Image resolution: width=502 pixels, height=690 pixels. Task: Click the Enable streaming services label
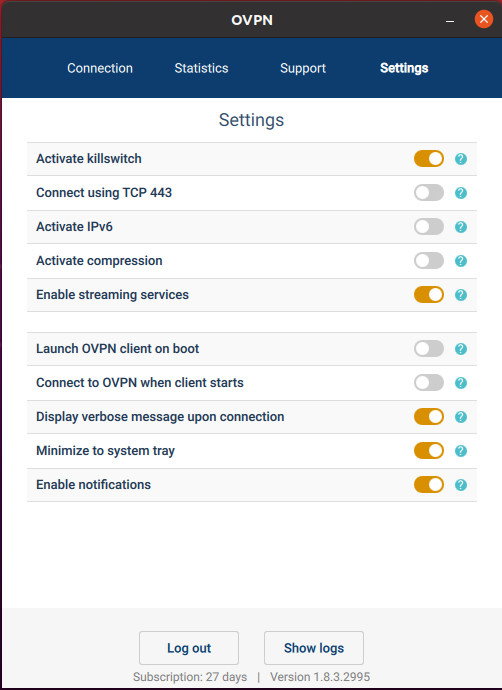coord(112,295)
